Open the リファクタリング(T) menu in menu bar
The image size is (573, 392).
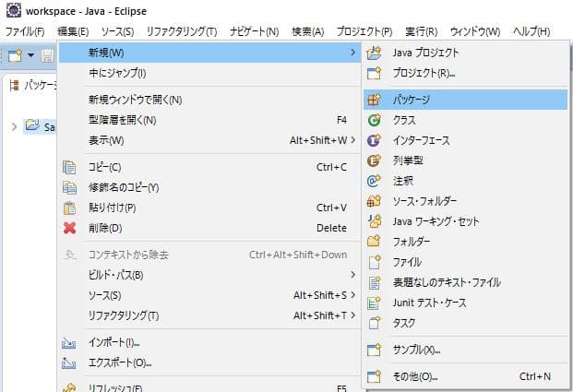[182, 31]
